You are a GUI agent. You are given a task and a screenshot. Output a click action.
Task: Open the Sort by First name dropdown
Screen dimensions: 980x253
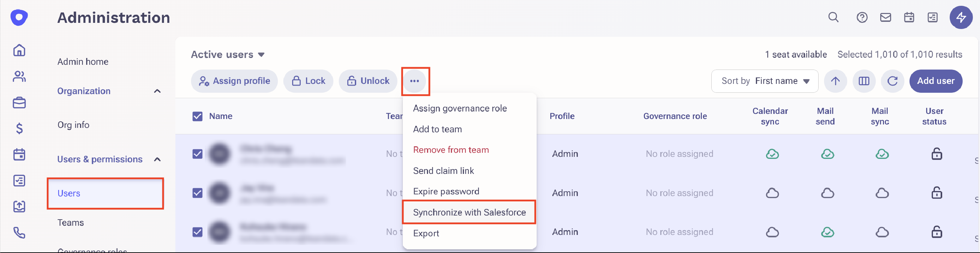click(x=764, y=81)
